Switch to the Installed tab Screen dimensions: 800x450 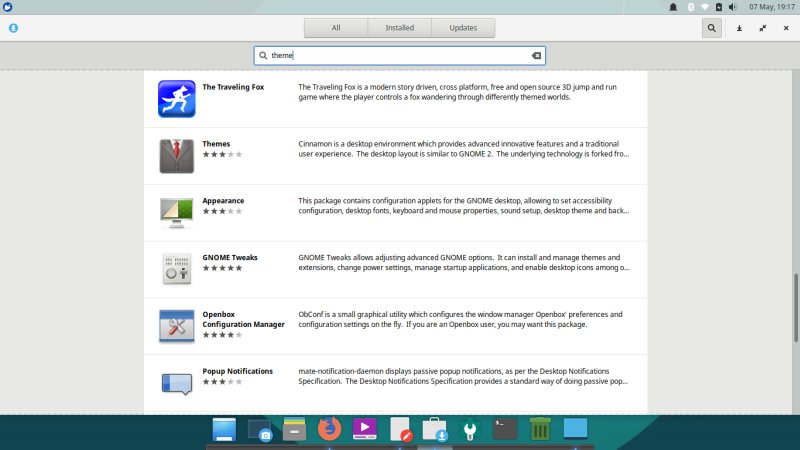pyautogui.click(x=399, y=28)
